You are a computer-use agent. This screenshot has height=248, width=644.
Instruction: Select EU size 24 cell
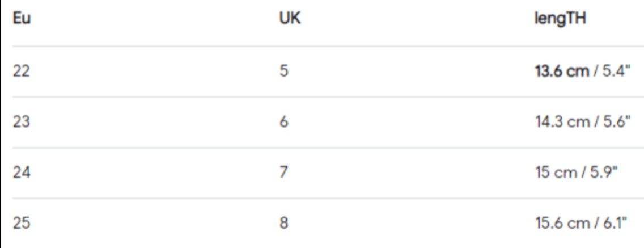click(x=21, y=173)
